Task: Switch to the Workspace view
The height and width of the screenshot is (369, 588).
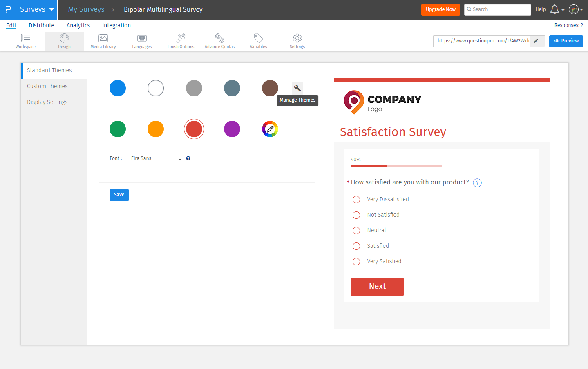Action: [25, 41]
